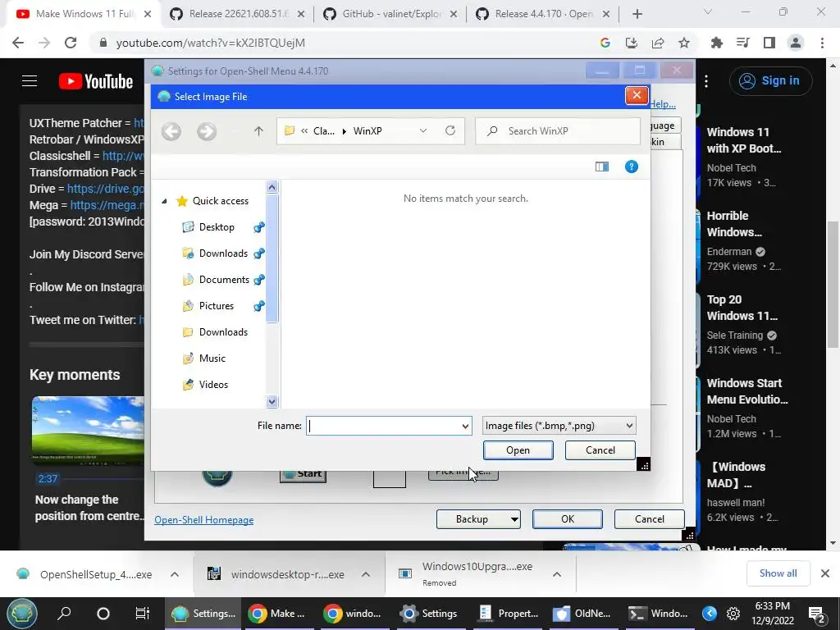This screenshot has height=630, width=840.
Task: Open a new Chrome tab
Action: [x=637, y=15]
